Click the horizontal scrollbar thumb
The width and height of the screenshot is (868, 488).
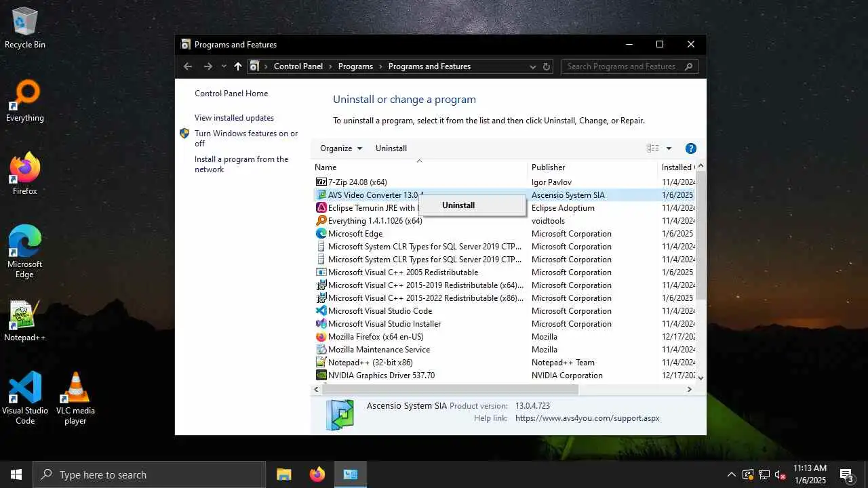pyautogui.click(x=450, y=390)
